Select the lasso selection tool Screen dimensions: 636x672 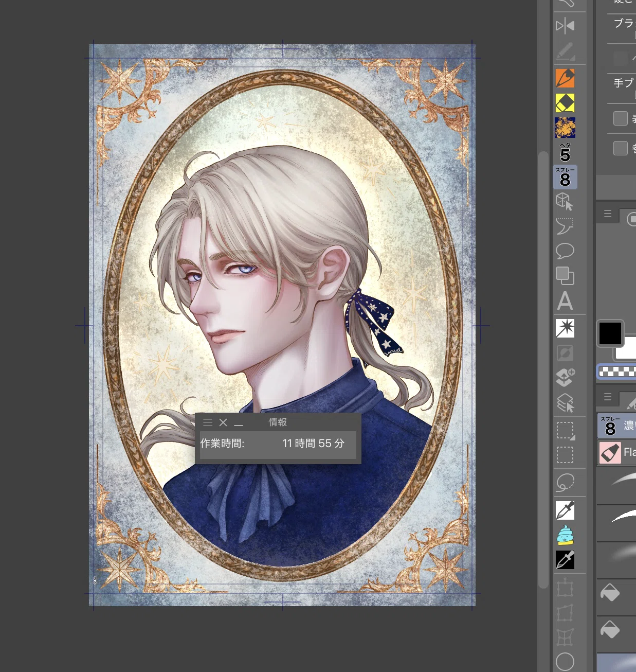point(565,483)
